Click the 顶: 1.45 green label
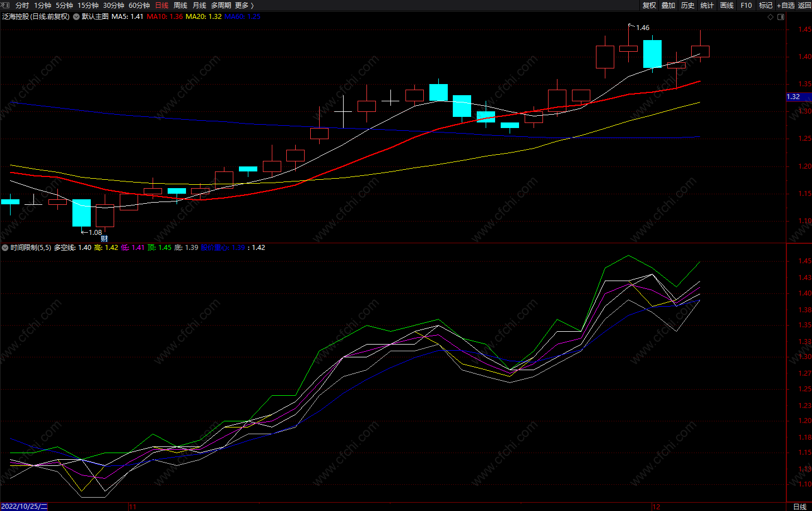 click(159, 248)
